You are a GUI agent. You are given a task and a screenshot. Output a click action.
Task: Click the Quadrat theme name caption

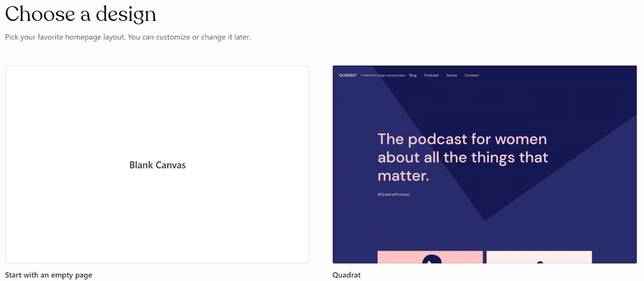click(x=346, y=275)
